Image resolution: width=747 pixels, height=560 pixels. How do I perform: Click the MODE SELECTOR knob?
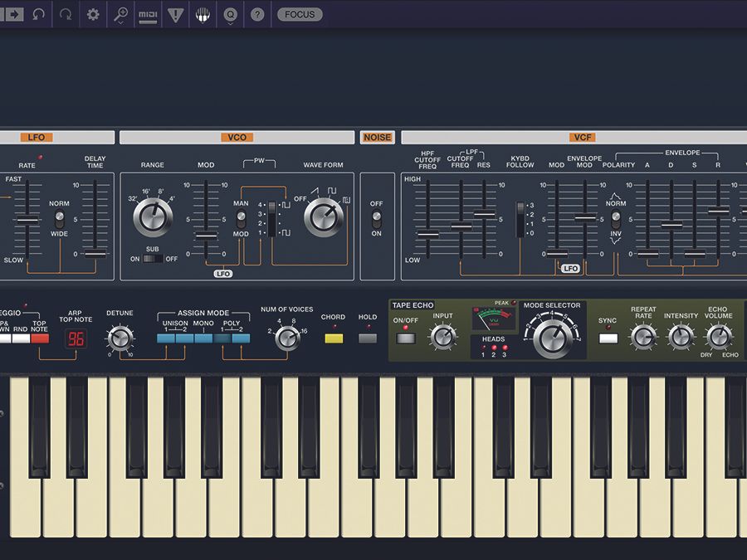point(553,338)
